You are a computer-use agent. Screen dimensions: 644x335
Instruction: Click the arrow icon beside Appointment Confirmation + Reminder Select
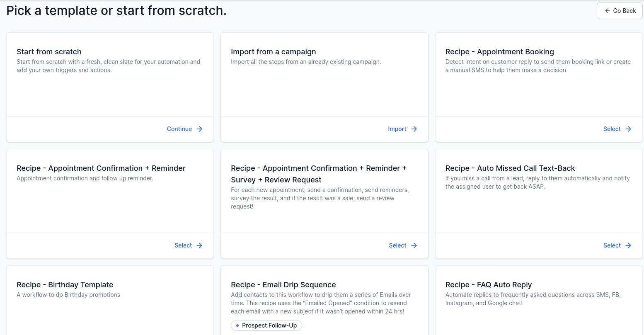[x=199, y=245]
